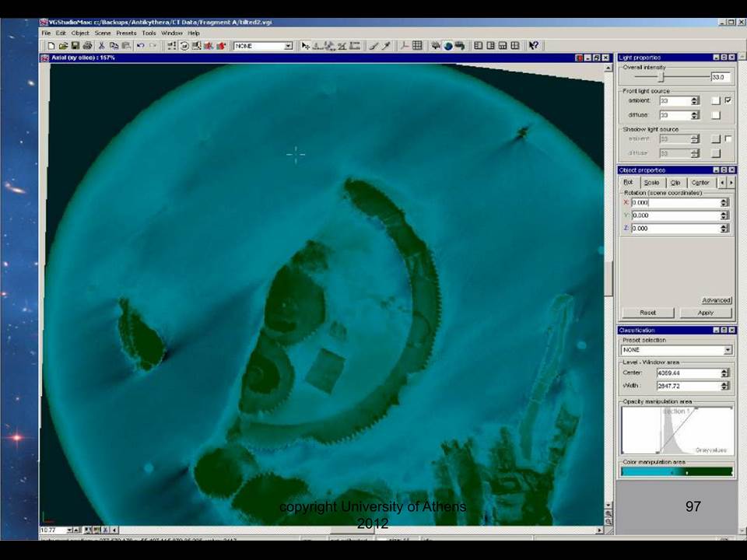Screen dimensions: 747x560
Task: Open the Tools menu
Action: (x=149, y=33)
